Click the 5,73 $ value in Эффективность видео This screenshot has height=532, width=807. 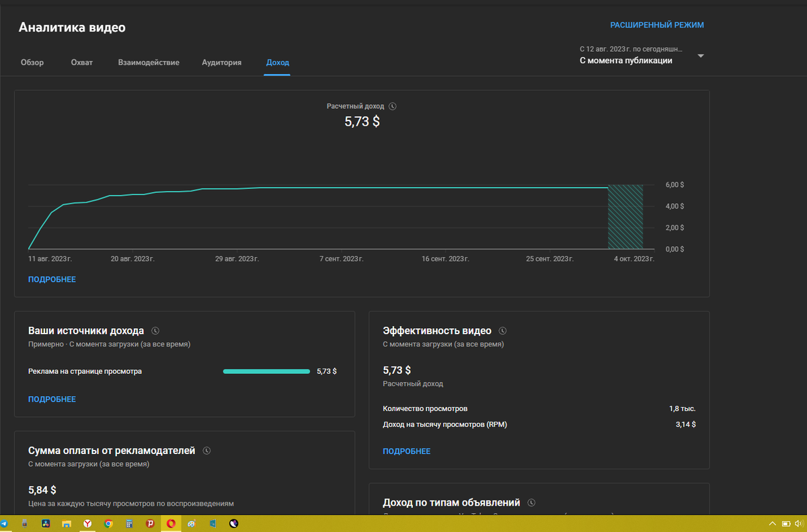click(x=397, y=371)
